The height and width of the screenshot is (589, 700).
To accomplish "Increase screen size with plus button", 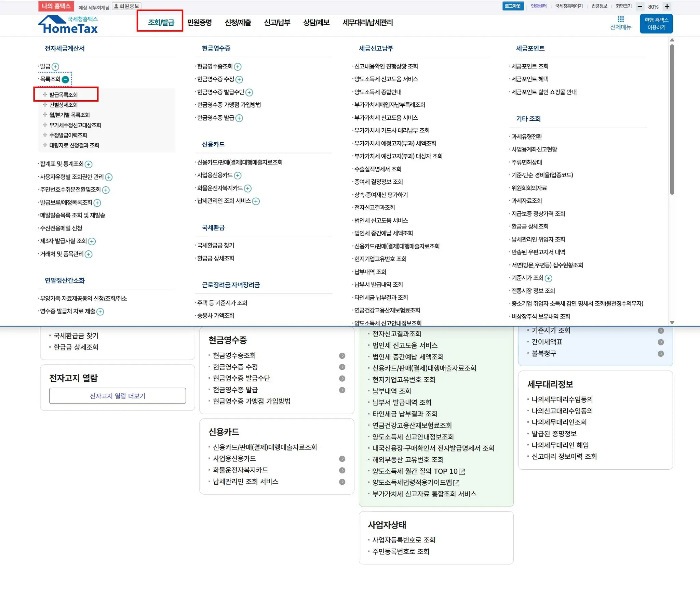I will [x=667, y=6].
